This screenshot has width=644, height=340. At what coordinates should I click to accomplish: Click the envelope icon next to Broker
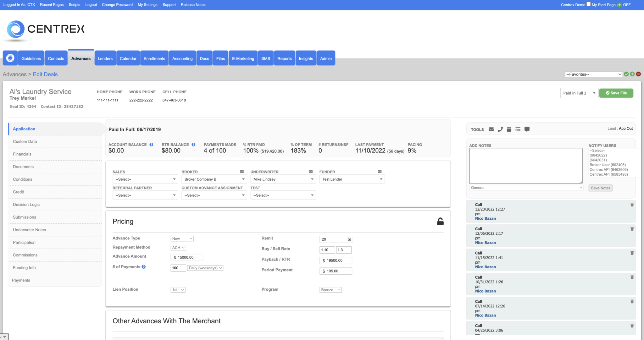(241, 172)
